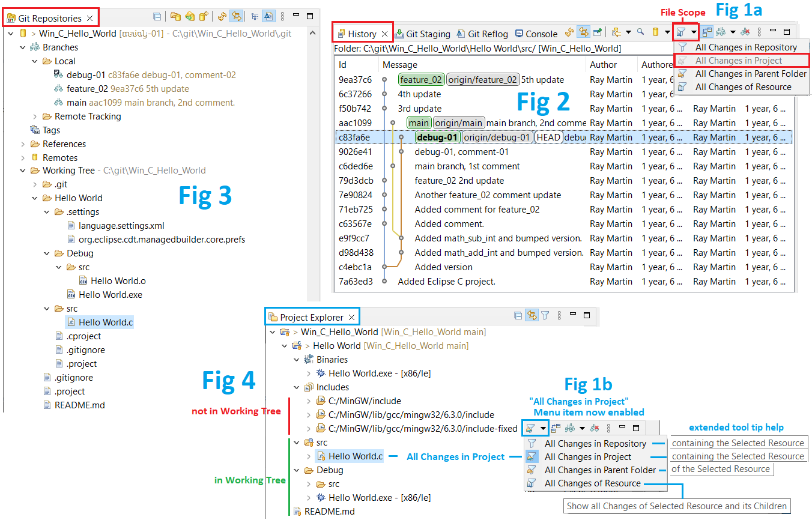Open History view menu dots
The width and height of the screenshot is (812, 520).
coord(759,32)
